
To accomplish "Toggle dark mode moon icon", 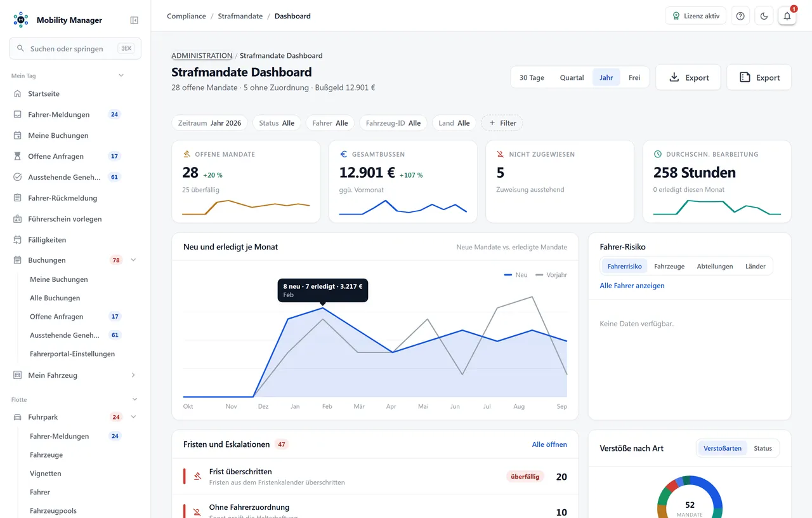I will (x=764, y=16).
